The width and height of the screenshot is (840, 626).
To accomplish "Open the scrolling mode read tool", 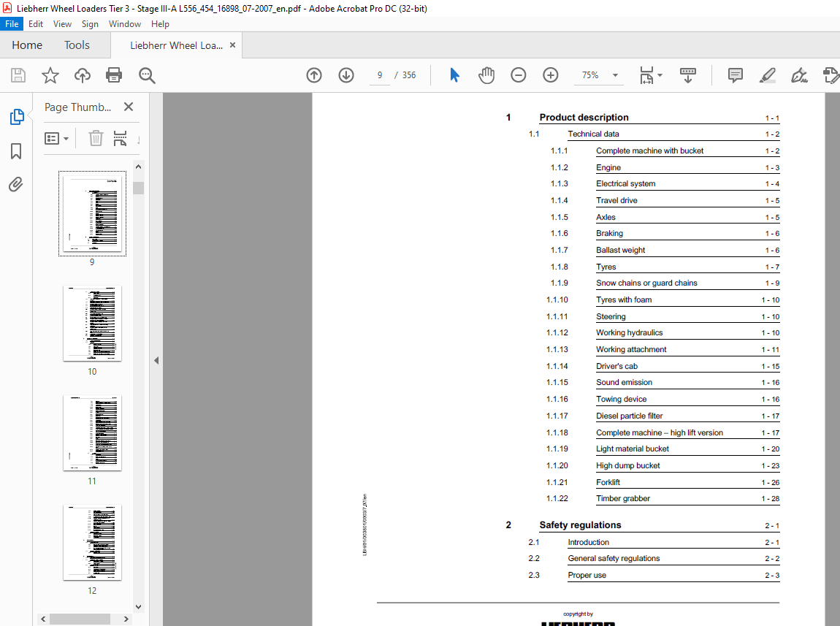I will (688, 75).
